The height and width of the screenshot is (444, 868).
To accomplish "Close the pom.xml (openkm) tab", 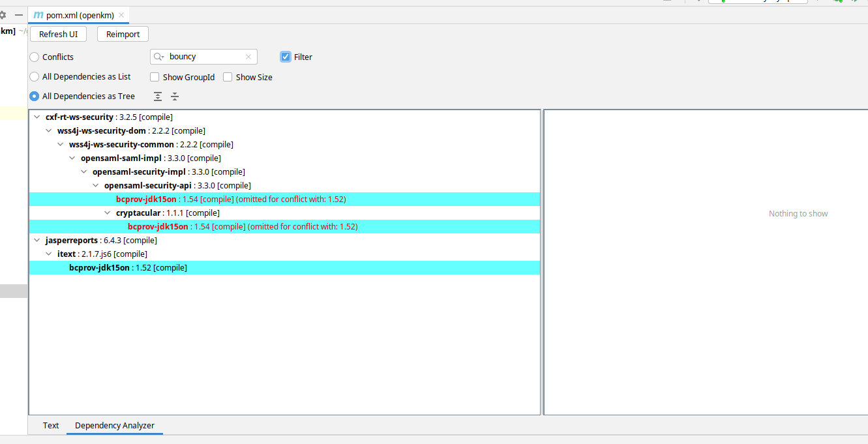I will pyautogui.click(x=121, y=15).
